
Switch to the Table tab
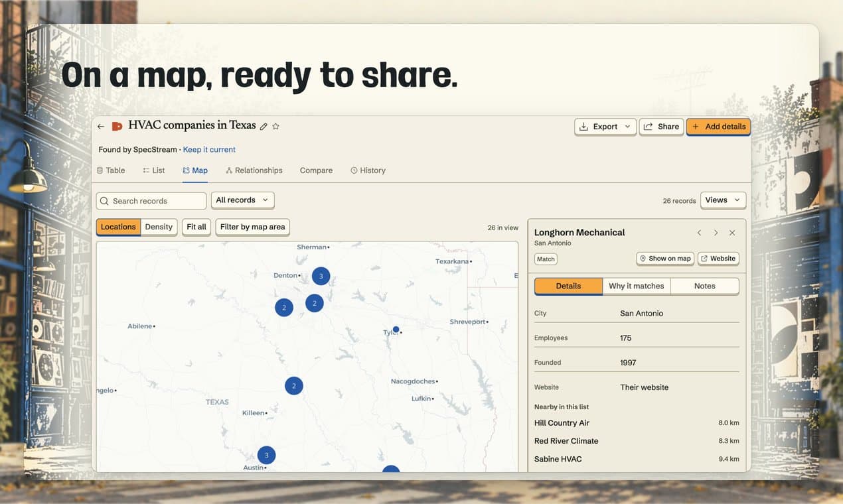(111, 170)
